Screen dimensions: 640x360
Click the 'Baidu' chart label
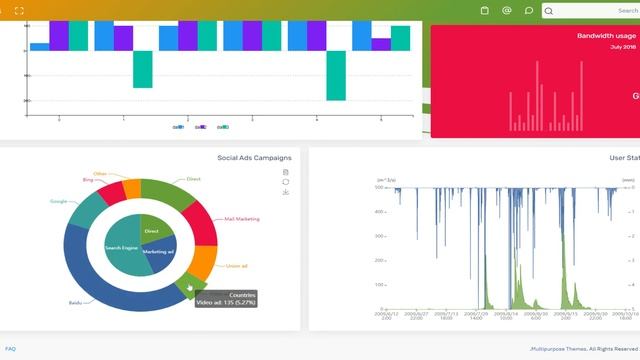click(75, 303)
